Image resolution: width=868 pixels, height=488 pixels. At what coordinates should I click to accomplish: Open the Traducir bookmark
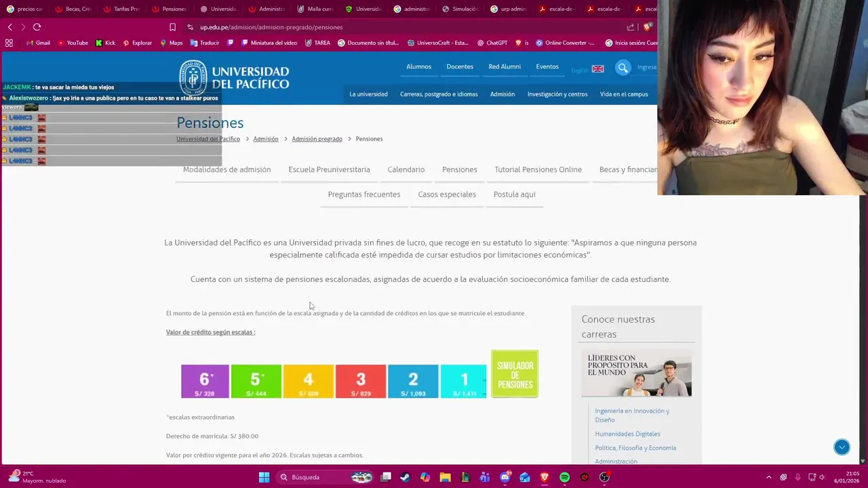click(205, 43)
